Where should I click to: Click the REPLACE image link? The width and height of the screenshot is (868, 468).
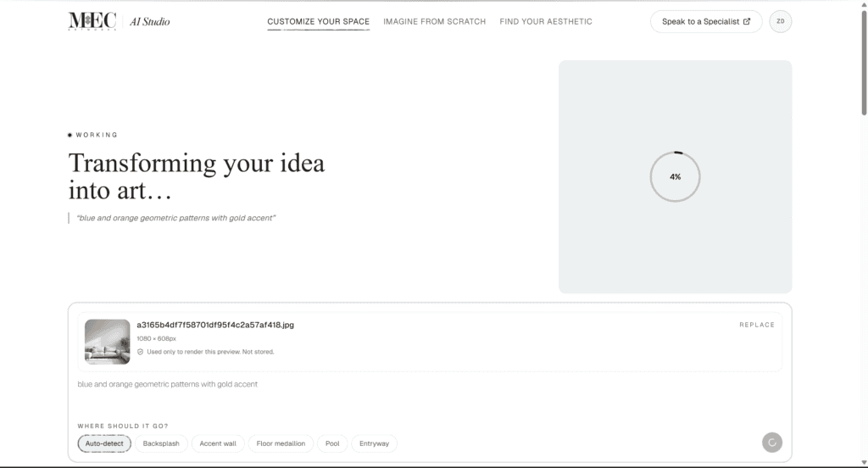pyautogui.click(x=757, y=325)
